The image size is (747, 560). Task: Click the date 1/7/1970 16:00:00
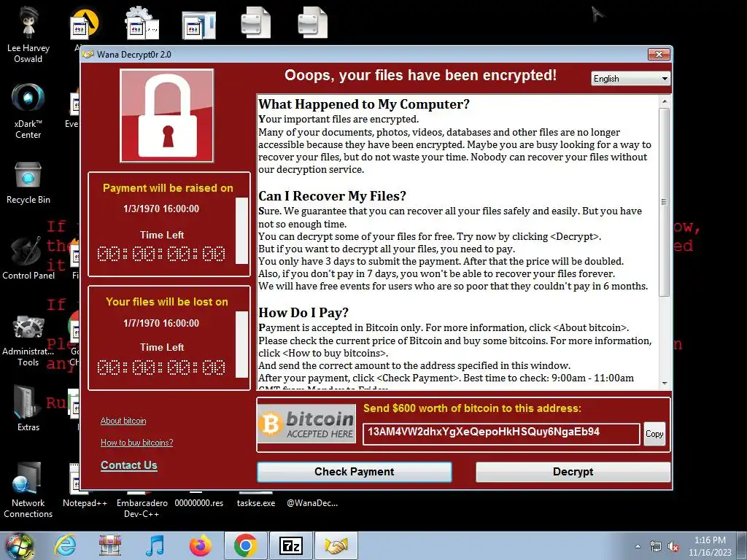pyautogui.click(x=161, y=323)
